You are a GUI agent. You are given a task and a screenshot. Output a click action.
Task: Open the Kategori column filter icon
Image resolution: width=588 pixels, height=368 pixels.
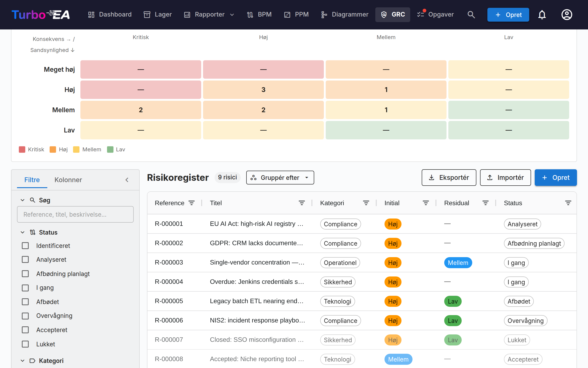pos(366,203)
